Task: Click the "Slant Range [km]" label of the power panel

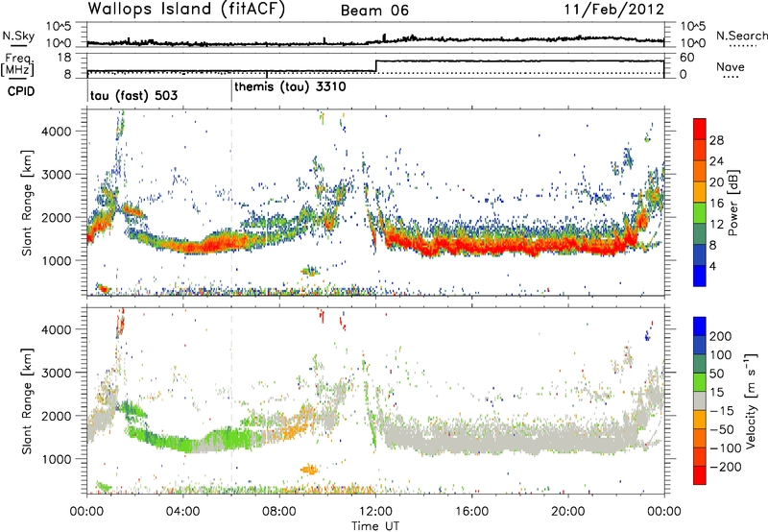Action: (27, 203)
